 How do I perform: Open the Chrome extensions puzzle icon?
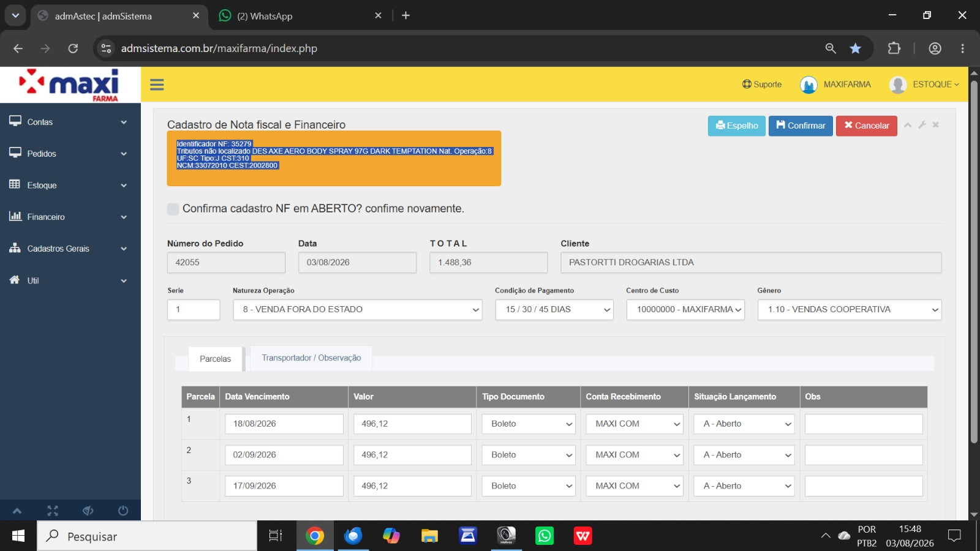tap(894, 48)
